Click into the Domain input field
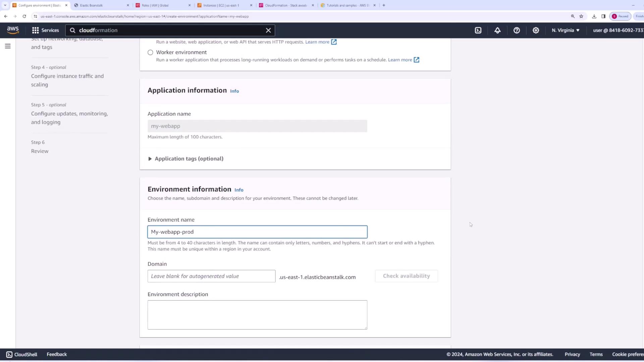644x362 pixels. pos(211,276)
